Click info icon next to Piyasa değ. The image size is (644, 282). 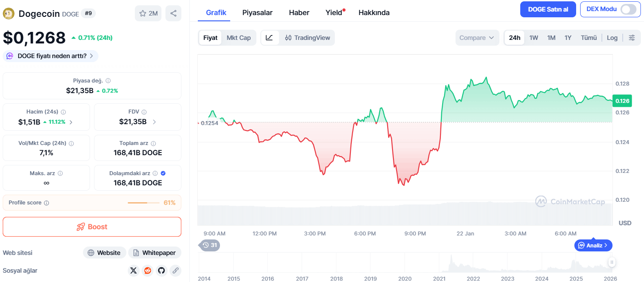click(108, 81)
